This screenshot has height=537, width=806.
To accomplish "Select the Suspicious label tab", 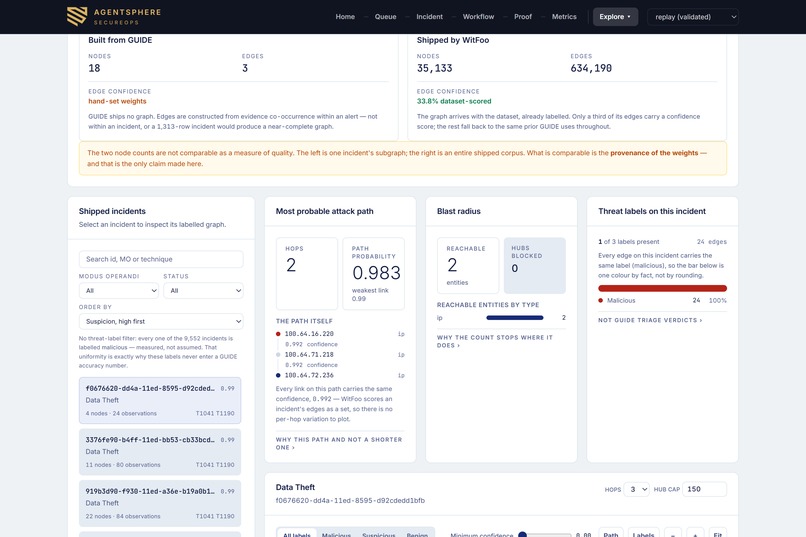I will [x=379, y=534].
